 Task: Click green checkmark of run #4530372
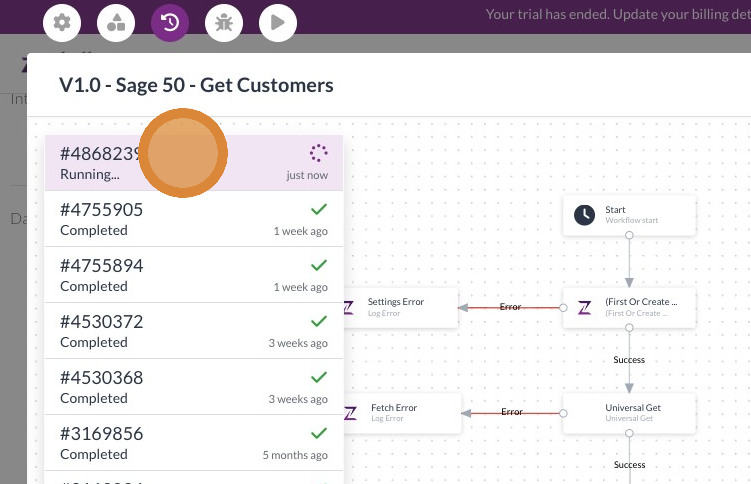(x=319, y=321)
